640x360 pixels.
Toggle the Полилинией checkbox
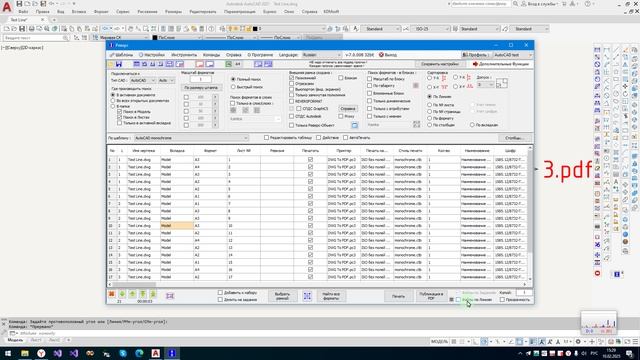pyautogui.click(x=291, y=78)
